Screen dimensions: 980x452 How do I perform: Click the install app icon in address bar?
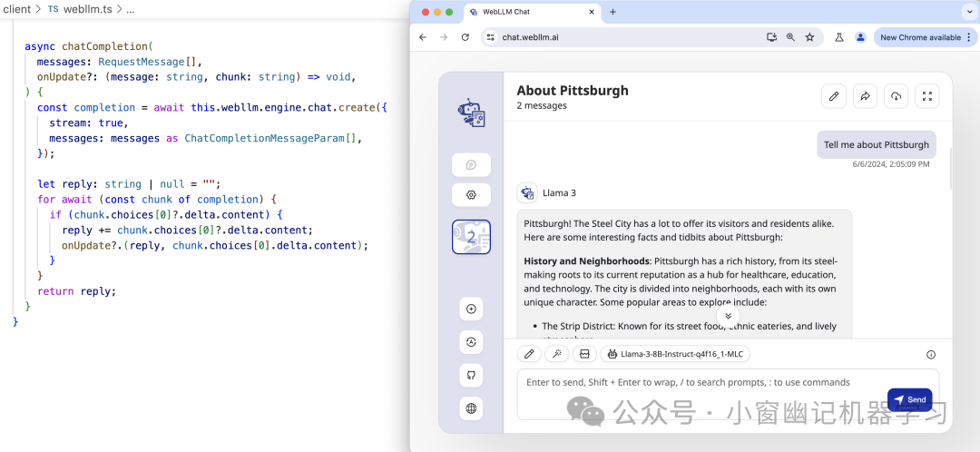coord(771,37)
